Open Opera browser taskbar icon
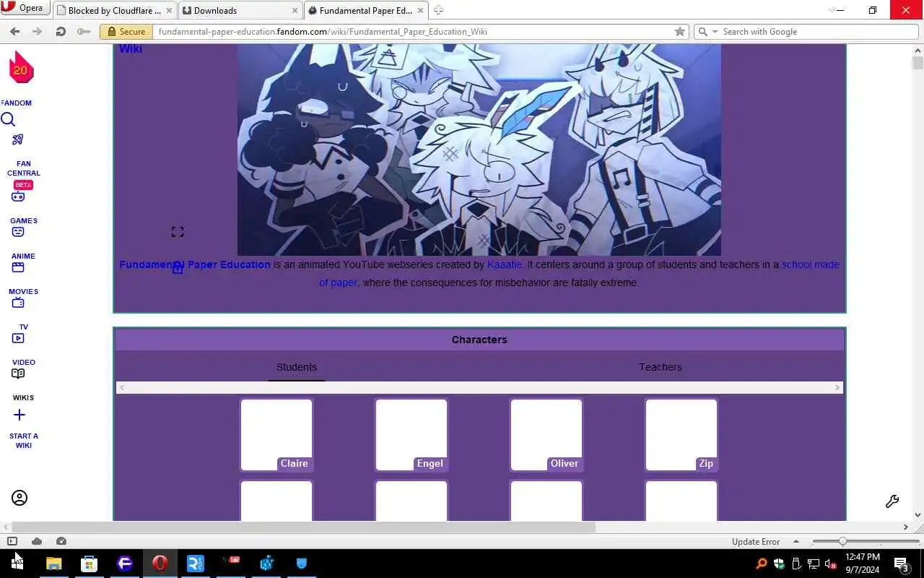 pos(160,563)
